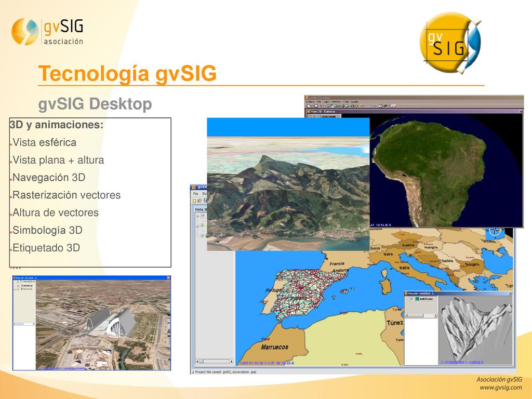Click the new document icon in the globe window toolbar
Screen dimensions: 532x399
click(x=309, y=106)
